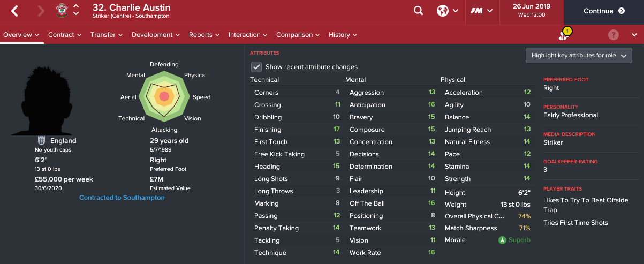Screen dimensions: 644x264
Task: Open the notifications icon with badge 1
Action: click(x=564, y=34)
